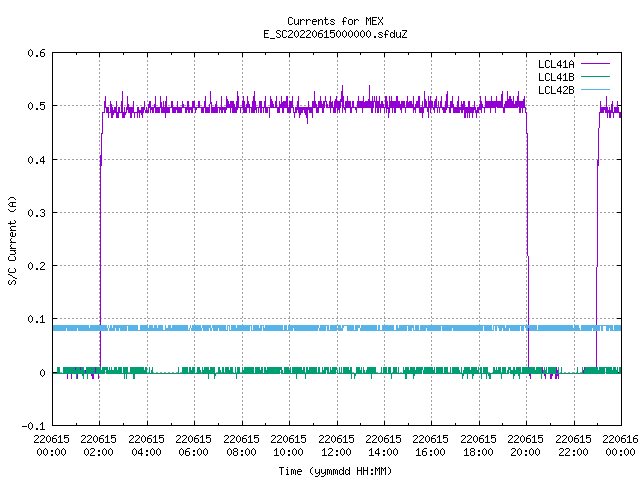Image resolution: width=640 pixels, height=480 pixels.
Task: Click the 0.5 y-axis tick value
Action: 36,106
